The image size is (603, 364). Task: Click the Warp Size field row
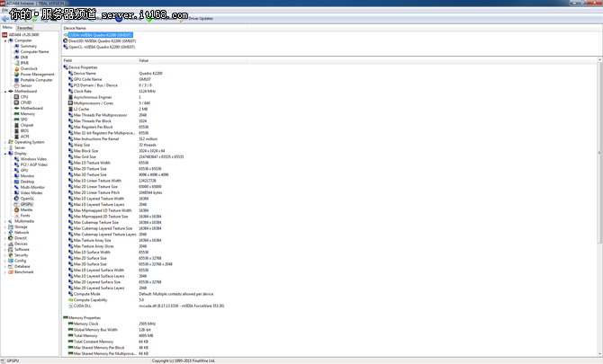[154, 145]
